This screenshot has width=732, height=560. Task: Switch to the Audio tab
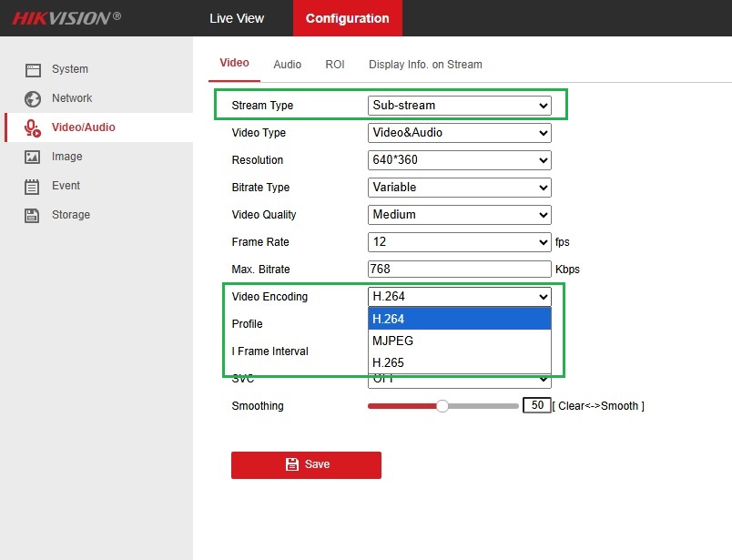(287, 64)
